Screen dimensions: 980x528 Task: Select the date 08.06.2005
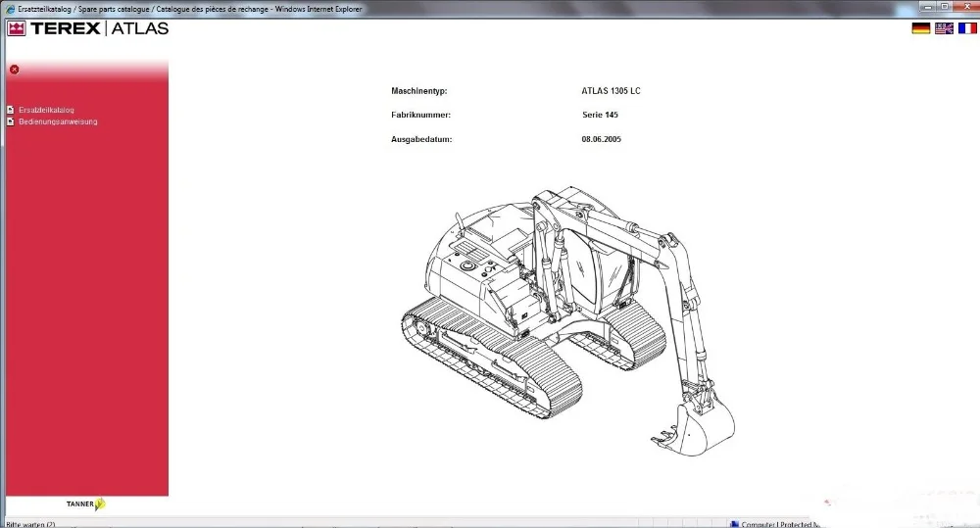(602, 139)
